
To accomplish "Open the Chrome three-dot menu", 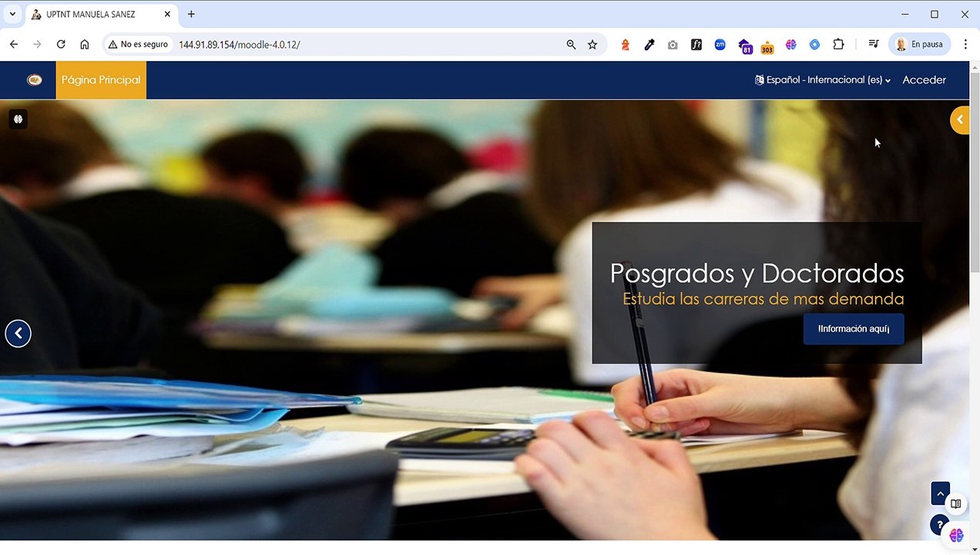I will point(965,45).
